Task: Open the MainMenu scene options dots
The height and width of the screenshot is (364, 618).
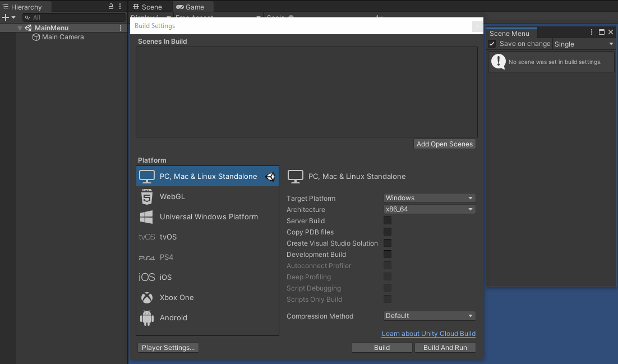Action: [x=121, y=28]
